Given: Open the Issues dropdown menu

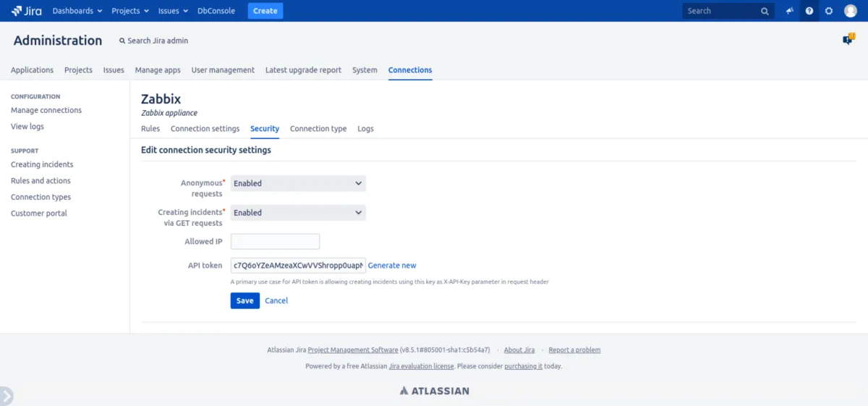Looking at the screenshot, I should point(173,11).
